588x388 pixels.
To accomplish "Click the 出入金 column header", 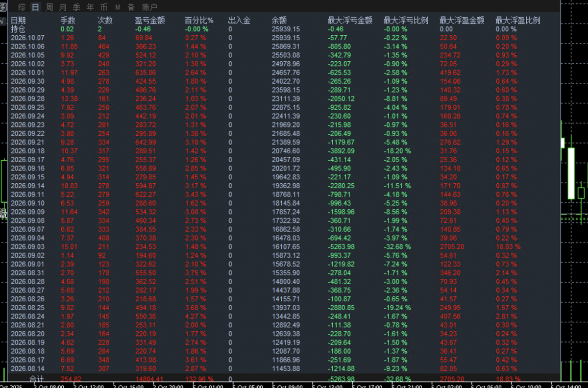I will pos(239,21).
